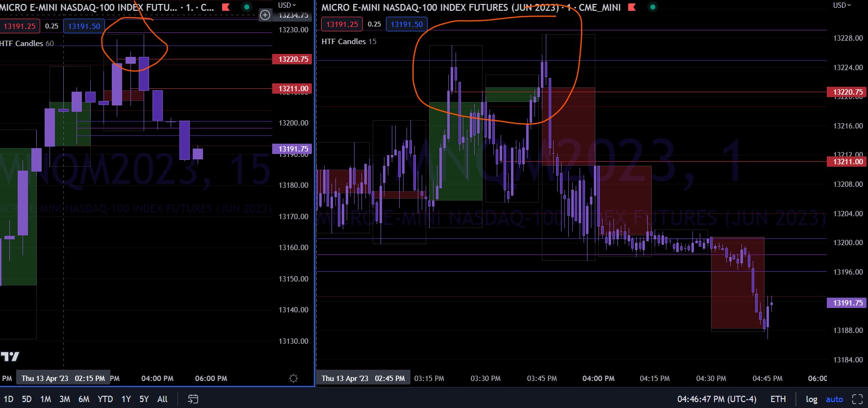Click the 13180.00 price on left chart scale

pyautogui.click(x=293, y=185)
